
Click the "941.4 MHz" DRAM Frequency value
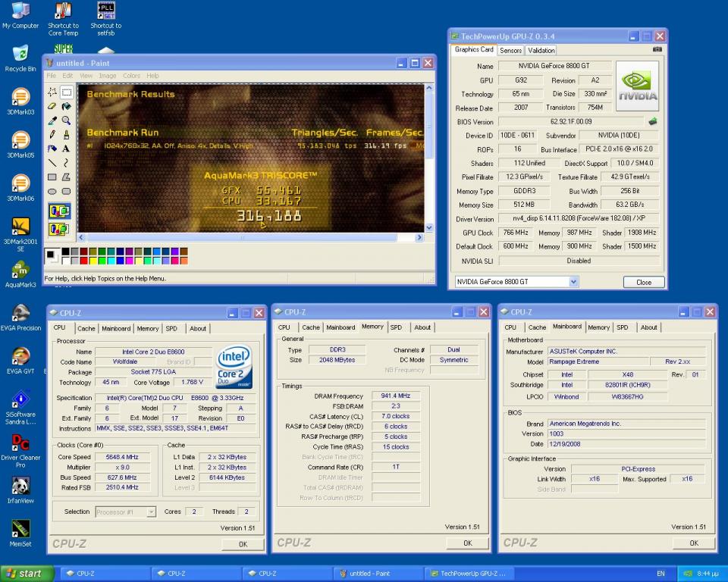point(396,396)
